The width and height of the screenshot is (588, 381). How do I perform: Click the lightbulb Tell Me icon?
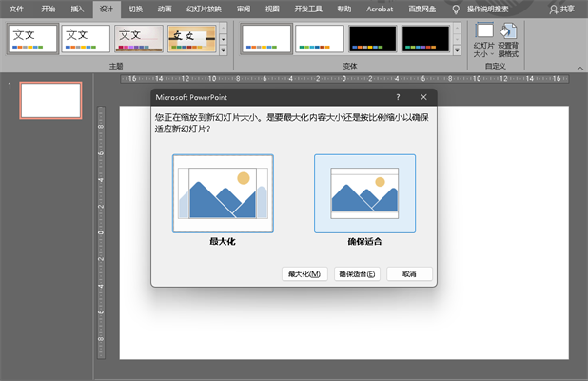pos(456,9)
